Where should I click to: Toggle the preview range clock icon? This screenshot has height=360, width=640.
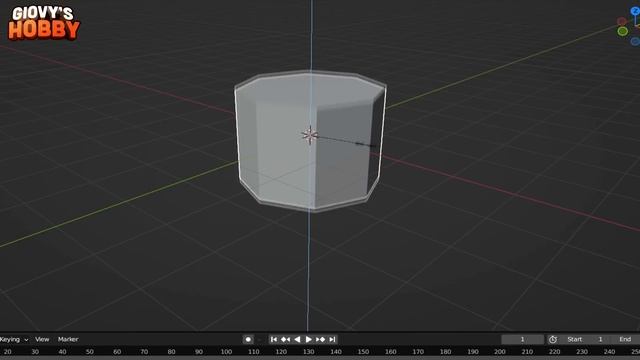click(x=553, y=339)
